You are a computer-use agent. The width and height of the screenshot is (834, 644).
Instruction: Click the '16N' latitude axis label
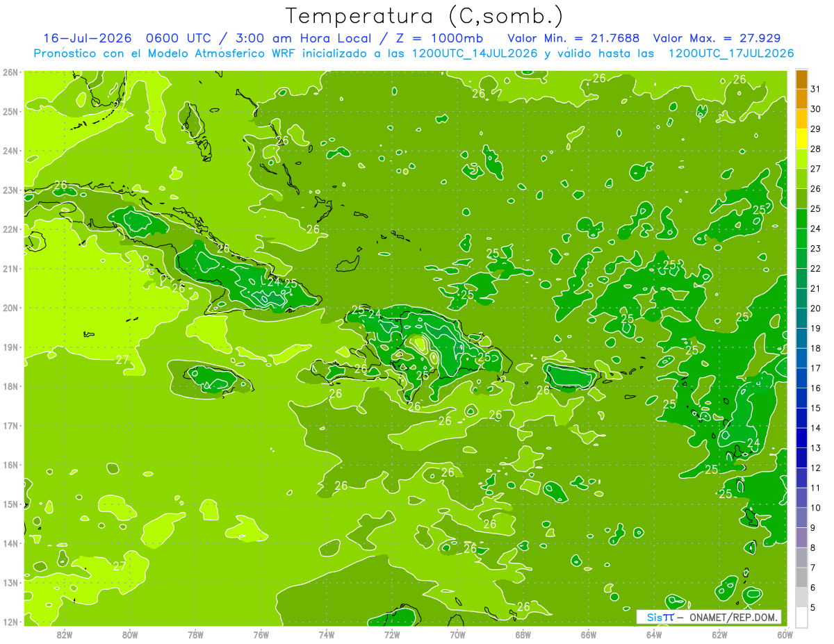click(10, 465)
